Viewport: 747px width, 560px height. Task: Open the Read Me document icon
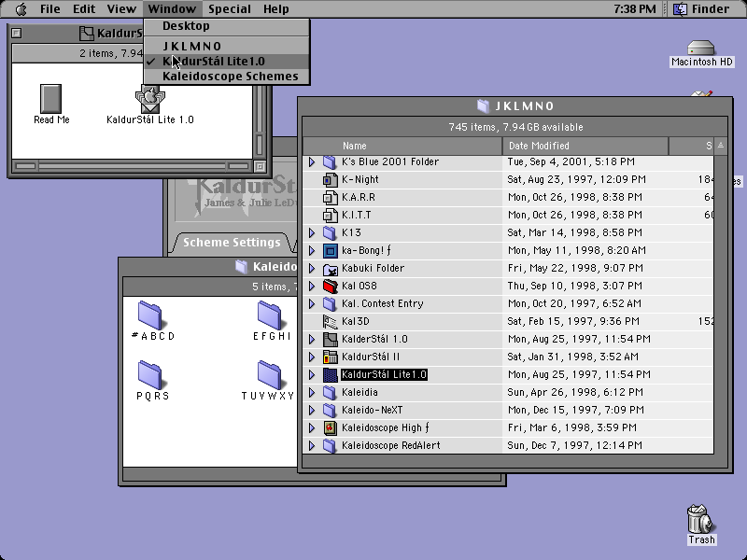51,99
